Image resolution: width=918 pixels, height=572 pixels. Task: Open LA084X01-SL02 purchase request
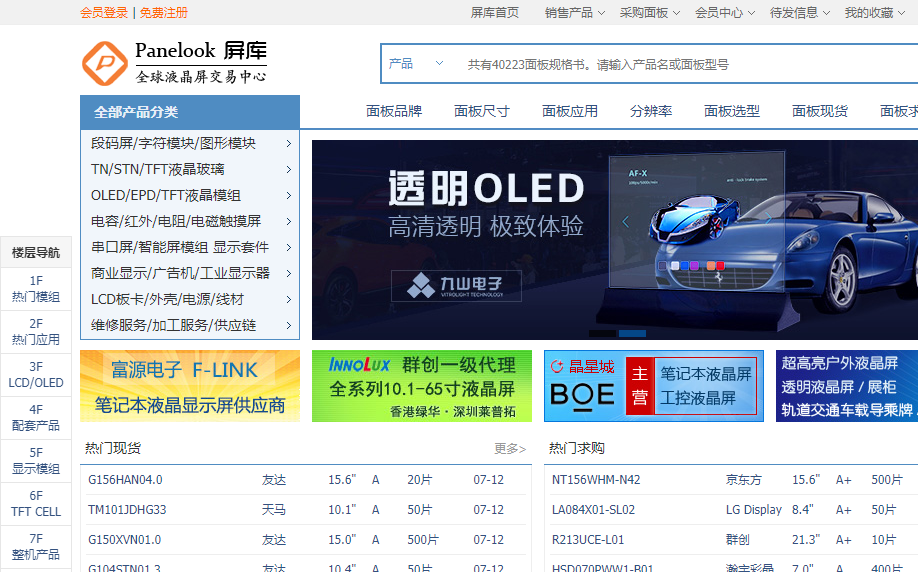click(593, 510)
